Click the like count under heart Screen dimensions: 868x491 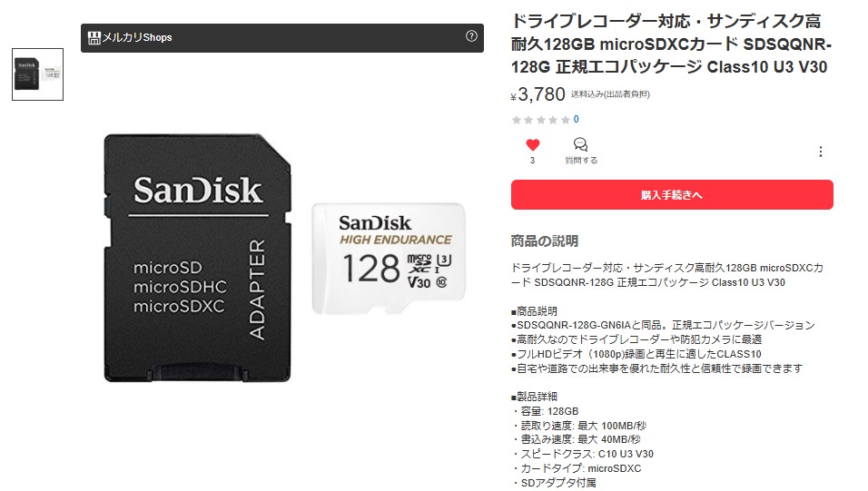(533, 160)
